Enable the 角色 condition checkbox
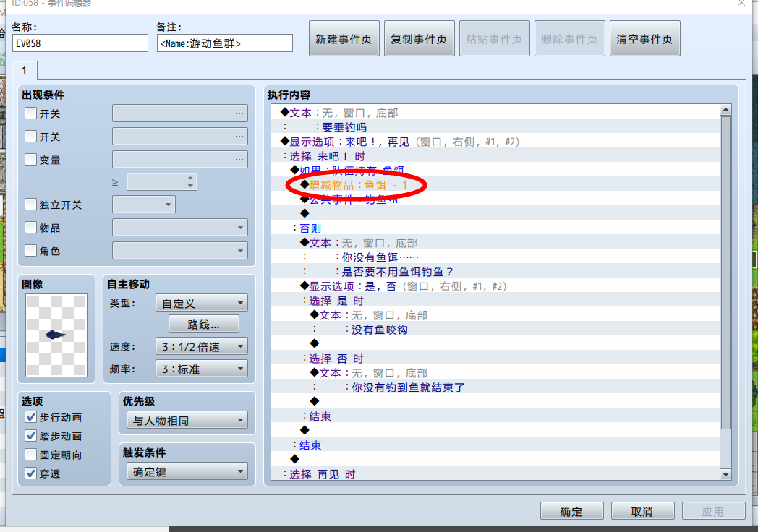Screen dimensions: 758x532 pos(30,251)
